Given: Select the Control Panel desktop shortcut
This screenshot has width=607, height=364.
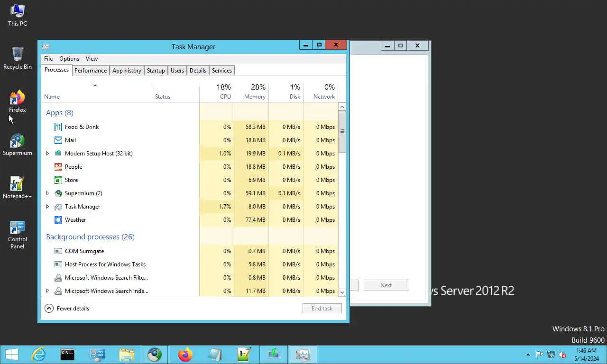Looking at the screenshot, I should tap(18, 235).
